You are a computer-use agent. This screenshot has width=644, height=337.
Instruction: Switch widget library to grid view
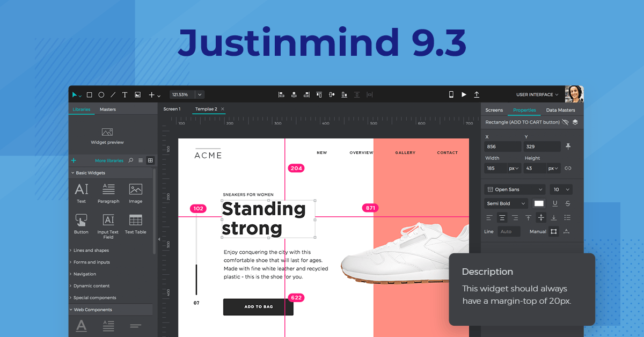[x=150, y=160]
